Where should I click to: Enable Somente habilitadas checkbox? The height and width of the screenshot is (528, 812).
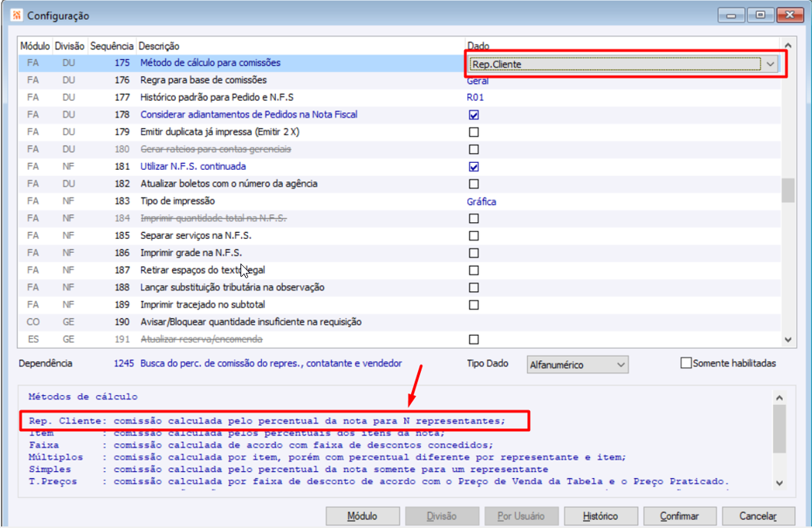(x=686, y=364)
